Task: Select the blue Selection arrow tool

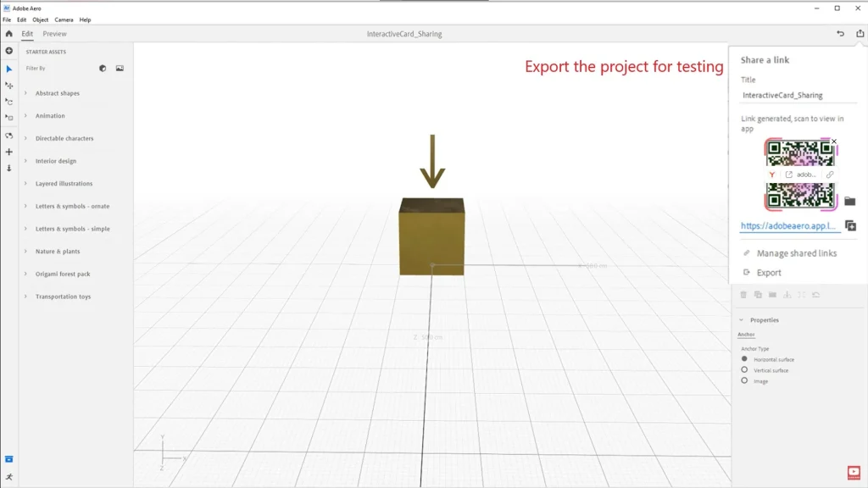Action: pos(8,69)
